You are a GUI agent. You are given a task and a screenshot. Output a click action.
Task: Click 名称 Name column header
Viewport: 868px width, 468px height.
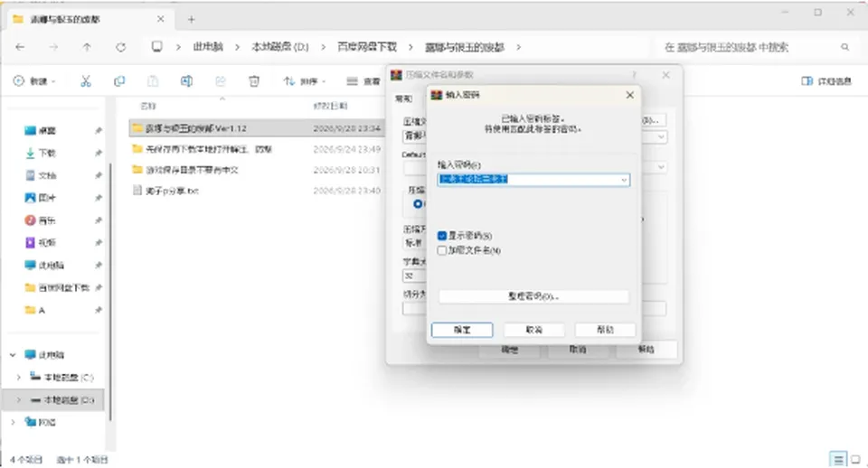[148, 106]
